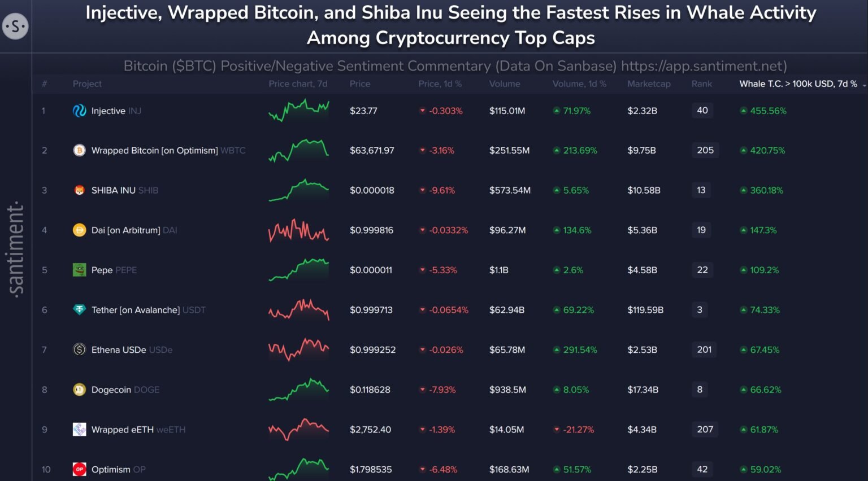
Task: Click the Pepe coin icon
Action: (x=79, y=270)
